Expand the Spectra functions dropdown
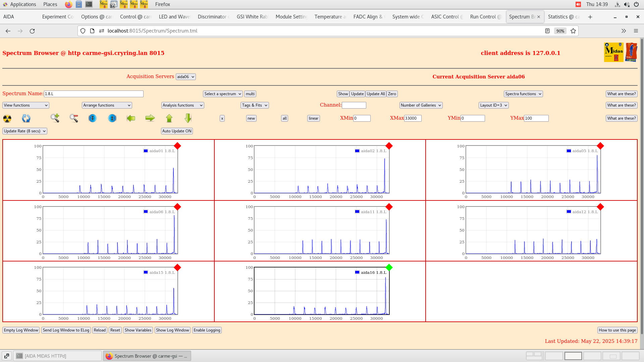Image resolution: width=644 pixels, height=362 pixels. click(x=523, y=94)
